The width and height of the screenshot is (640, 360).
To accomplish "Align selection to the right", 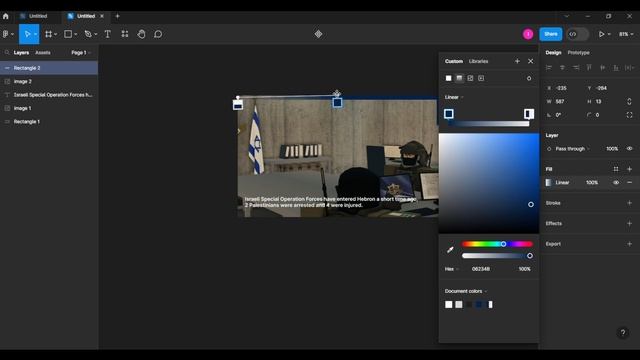I will pos(576,67).
